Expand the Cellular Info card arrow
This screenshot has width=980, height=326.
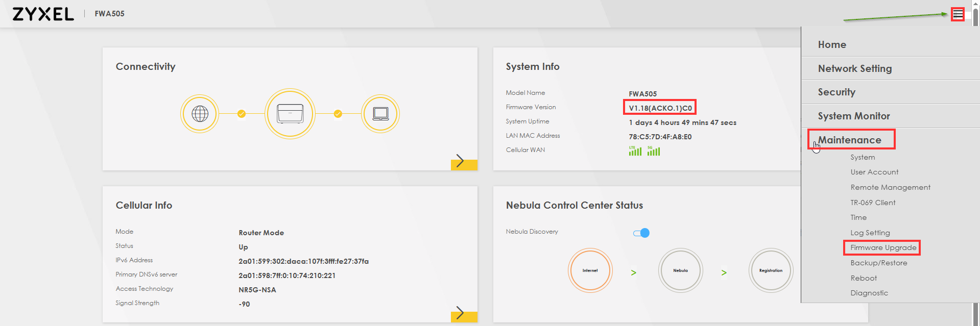tap(464, 313)
